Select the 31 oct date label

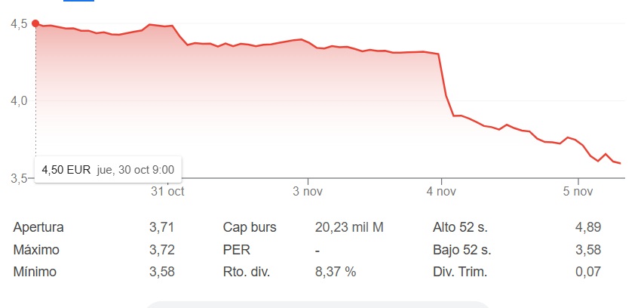[x=167, y=191]
